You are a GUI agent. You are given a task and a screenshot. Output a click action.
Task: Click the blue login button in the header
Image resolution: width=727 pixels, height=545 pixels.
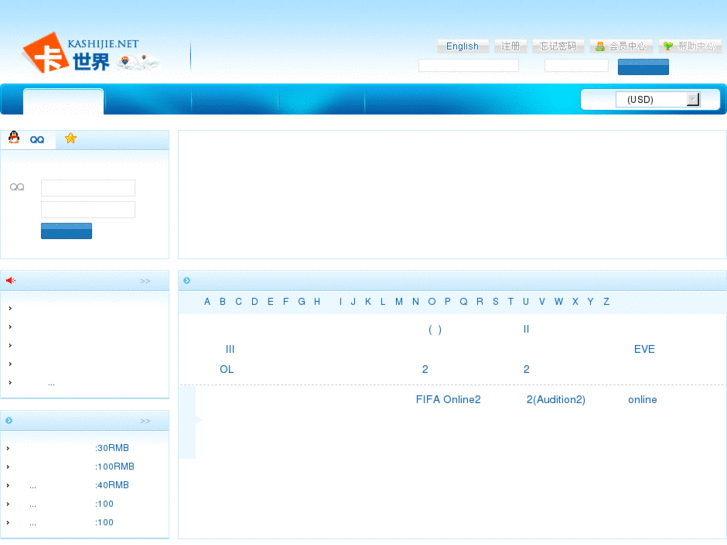click(x=643, y=66)
